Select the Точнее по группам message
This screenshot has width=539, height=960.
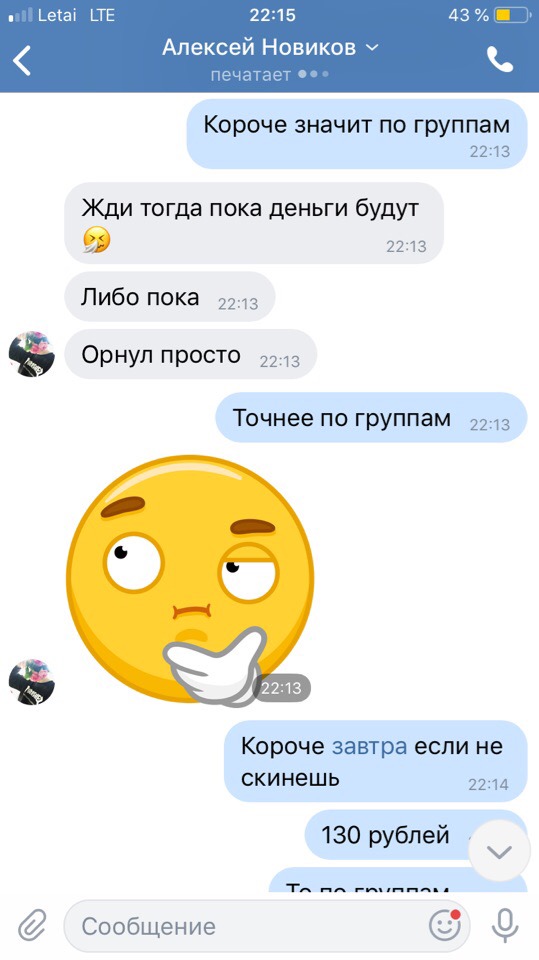click(371, 417)
